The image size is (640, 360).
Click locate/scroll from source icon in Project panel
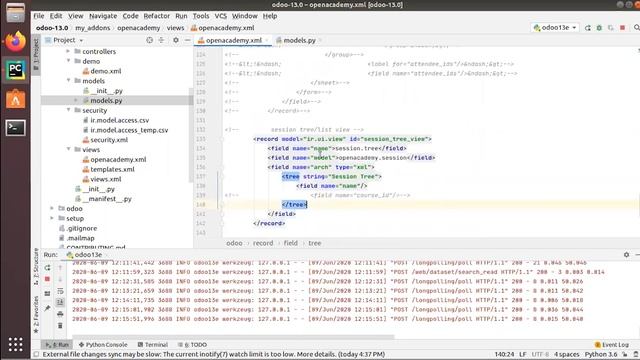tap(149, 40)
